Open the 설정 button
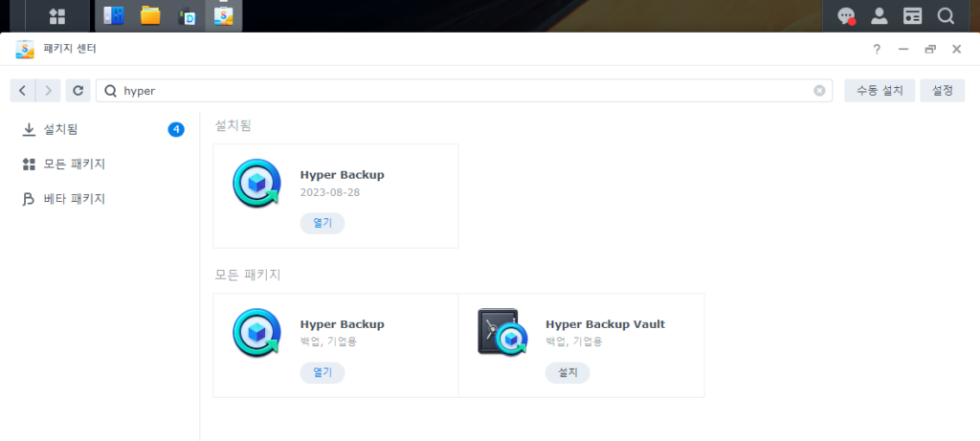This screenshot has width=980, height=441. click(x=943, y=91)
